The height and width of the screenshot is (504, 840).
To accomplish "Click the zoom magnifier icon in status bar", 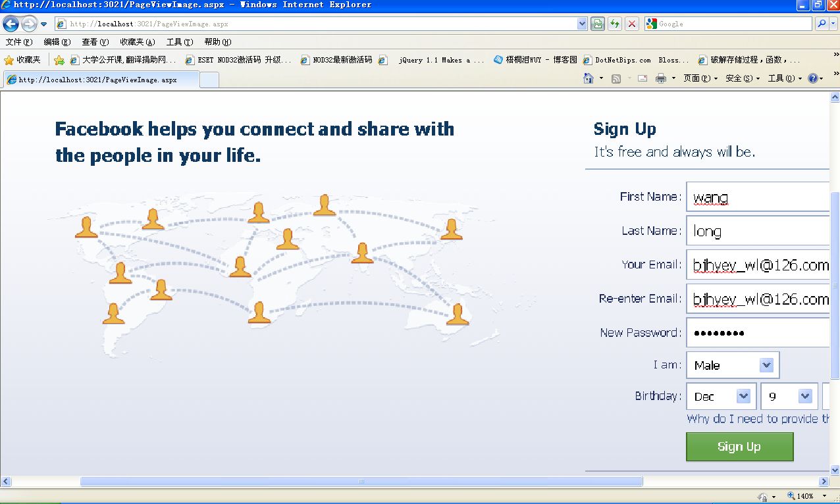I will coord(792,496).
